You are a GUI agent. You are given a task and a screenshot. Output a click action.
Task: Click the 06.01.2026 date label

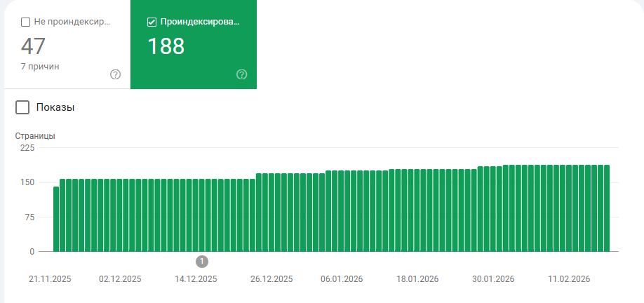point(342,279)
